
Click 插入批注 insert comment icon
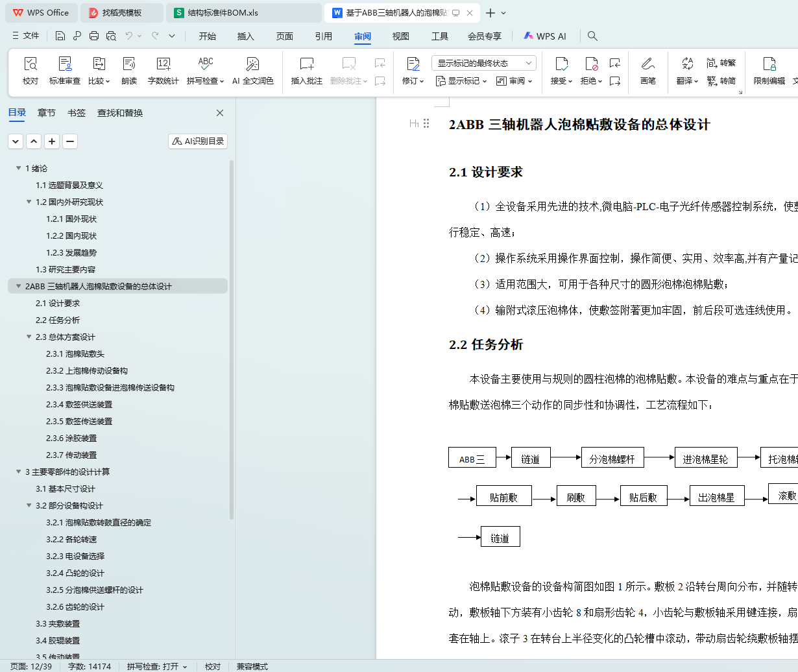click(307, 64)
